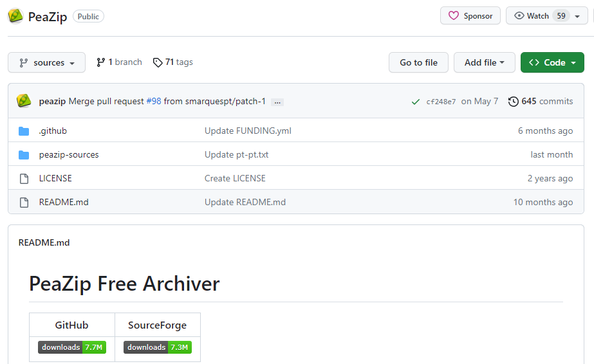
Task: Click the Watch button
Action: pyautogui.click(x=547, y=15)
